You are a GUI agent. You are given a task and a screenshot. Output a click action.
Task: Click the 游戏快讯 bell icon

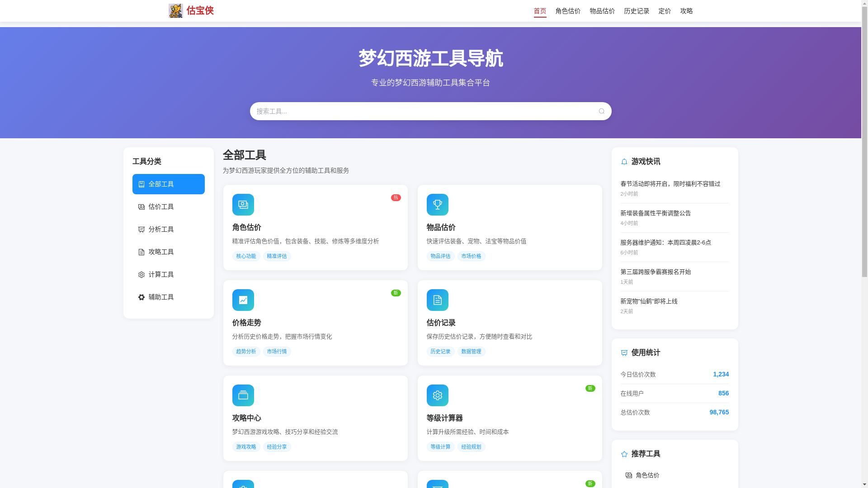624,162
